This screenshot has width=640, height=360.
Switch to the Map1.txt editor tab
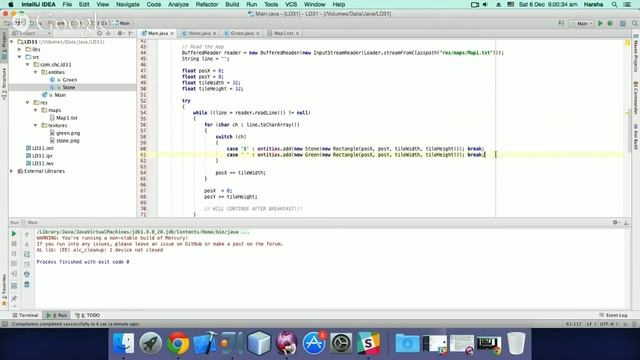(283, 33)
